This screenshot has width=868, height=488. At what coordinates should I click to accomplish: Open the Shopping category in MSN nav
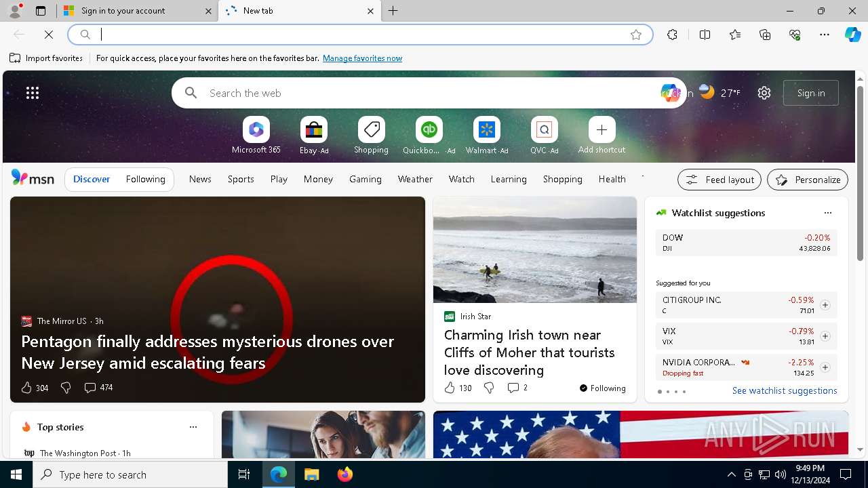[x=563, y=179]
